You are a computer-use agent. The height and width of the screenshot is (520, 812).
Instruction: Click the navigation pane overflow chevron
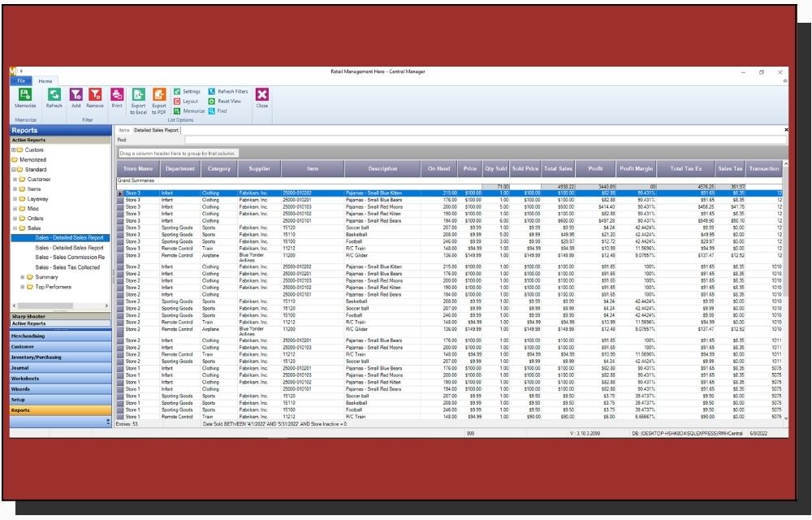pyautogui.click(x=108, y=422)
